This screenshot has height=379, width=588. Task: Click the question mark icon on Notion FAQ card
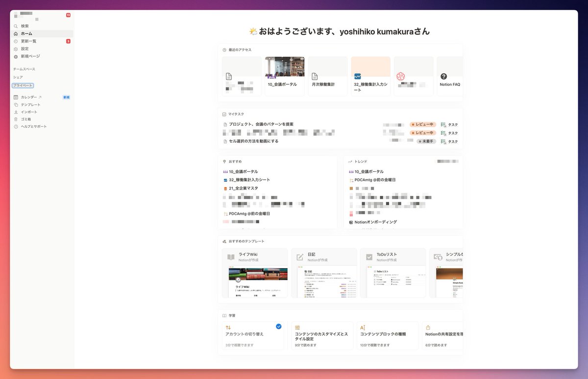[443, 76]
